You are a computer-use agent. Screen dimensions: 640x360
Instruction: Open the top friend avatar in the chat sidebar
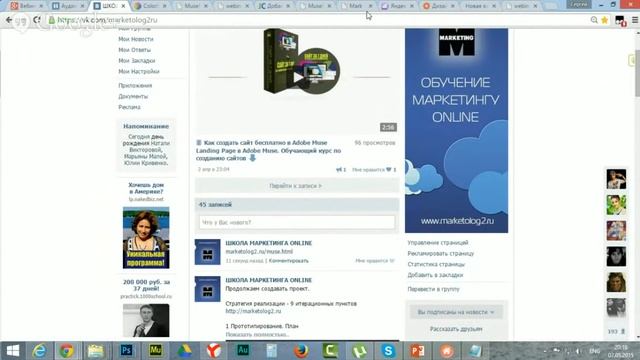tap(616, 179)
